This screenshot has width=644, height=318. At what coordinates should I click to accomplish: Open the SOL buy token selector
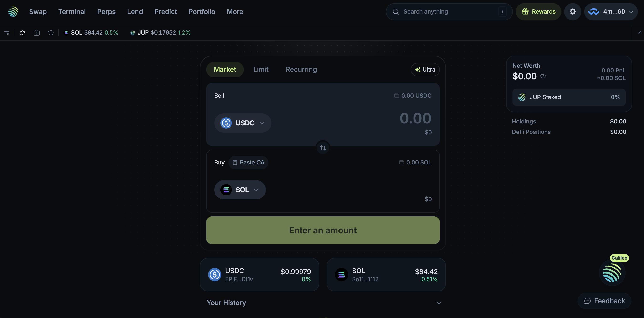[240, 190]
